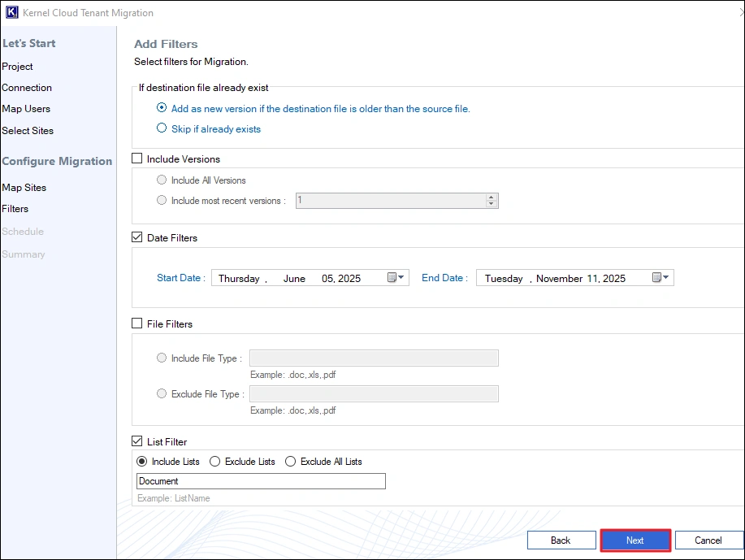Decrease recent versions count with down arrow
Screen dimensions: 745x560
(492, 204)
